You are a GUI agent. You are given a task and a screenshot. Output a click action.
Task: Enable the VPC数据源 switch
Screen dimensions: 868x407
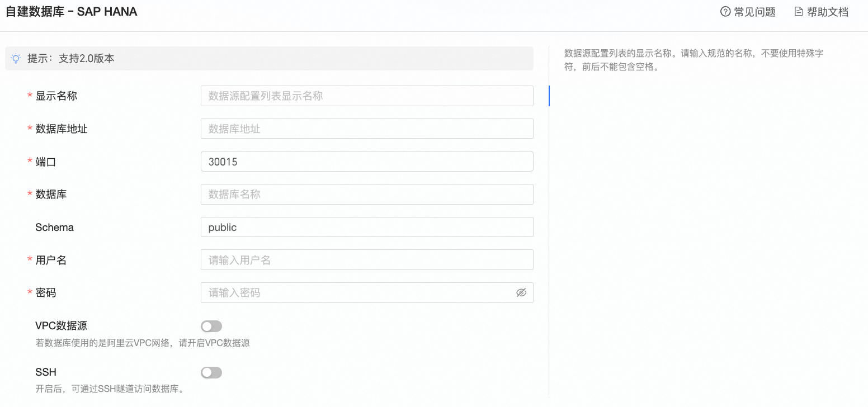tap(211, 326)
